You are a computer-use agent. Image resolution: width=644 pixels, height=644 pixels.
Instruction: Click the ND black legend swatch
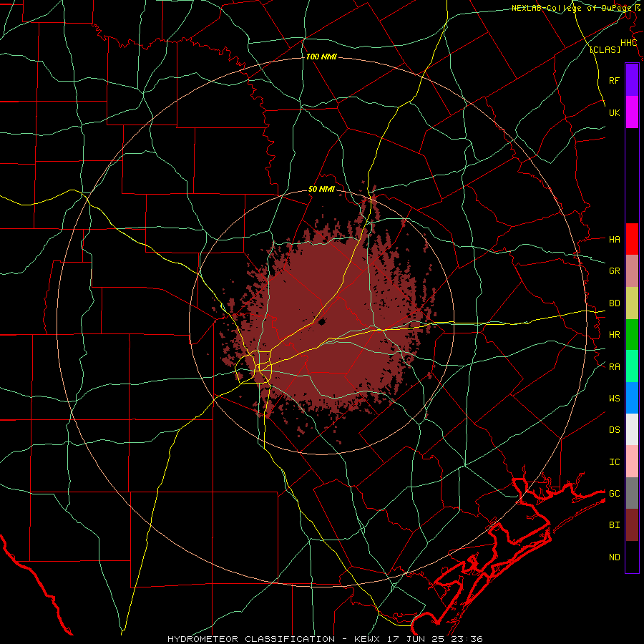pos(632,557)
